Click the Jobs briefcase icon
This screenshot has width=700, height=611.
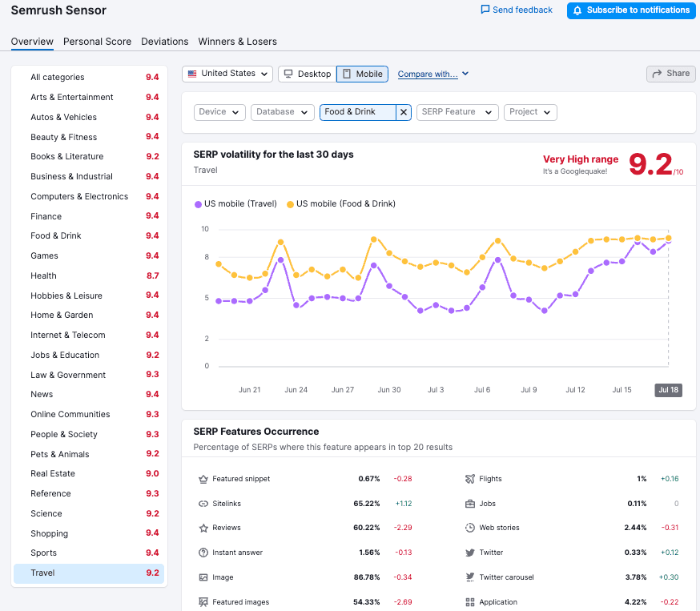click(470, 504)
